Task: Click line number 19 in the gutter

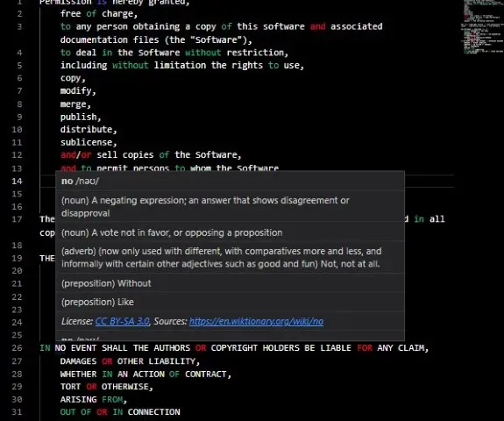Action: (17, 258)
